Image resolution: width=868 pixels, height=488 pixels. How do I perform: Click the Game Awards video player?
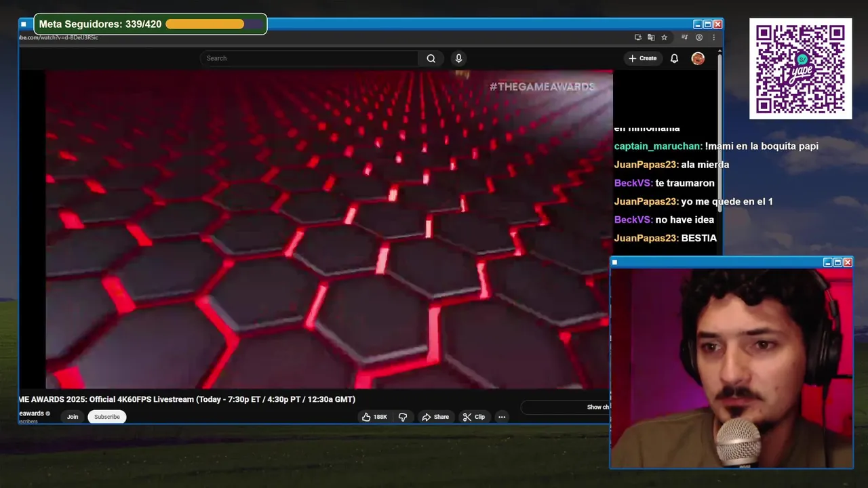329,229
